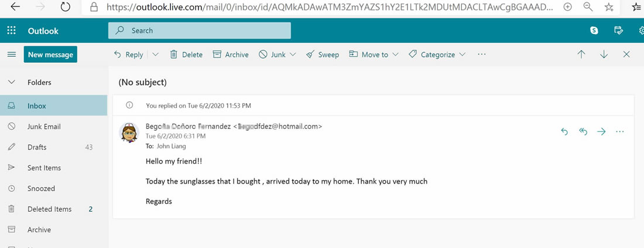Image resolution: width=644 pixels, height=248 pixels.
Task: Open the My Day to-do icon
Action: 618,30
